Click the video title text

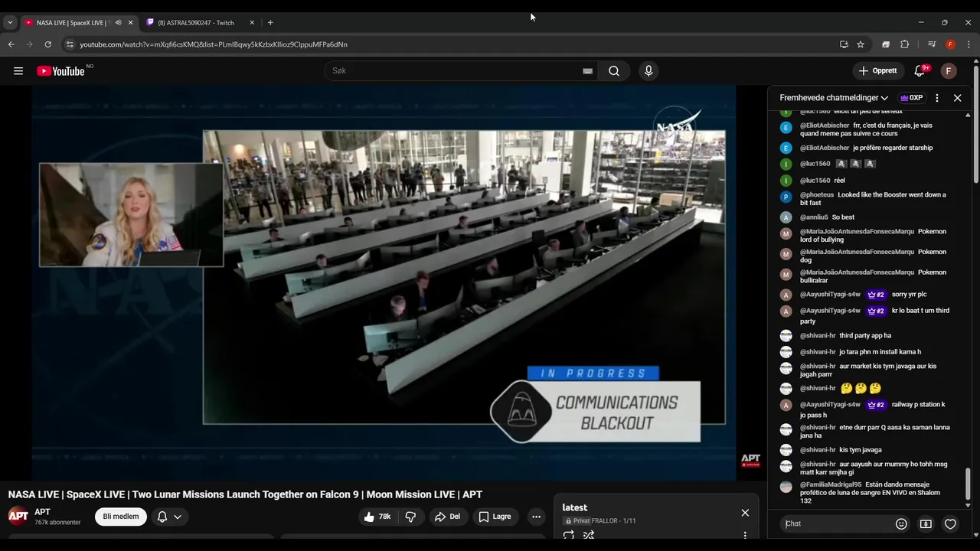[245, 494]
